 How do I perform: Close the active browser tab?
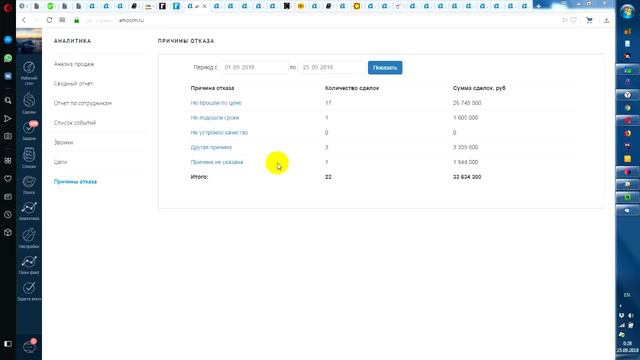tap(204, 6)
